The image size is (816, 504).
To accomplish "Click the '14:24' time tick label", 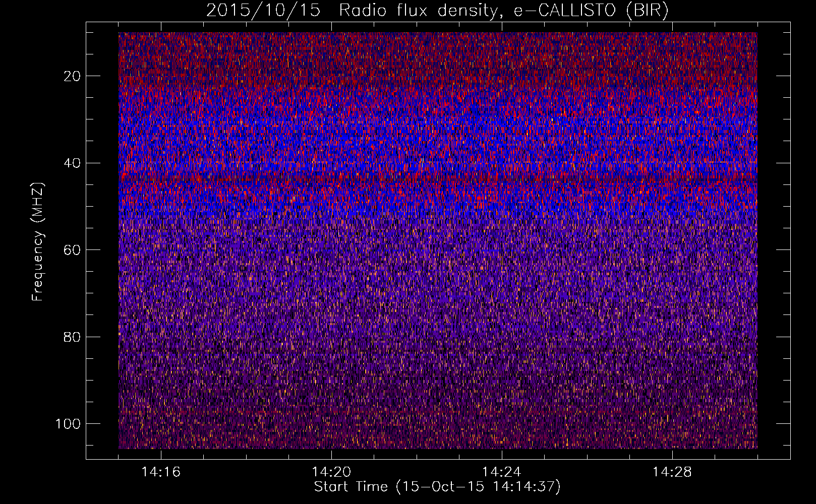I will (502, 472).
